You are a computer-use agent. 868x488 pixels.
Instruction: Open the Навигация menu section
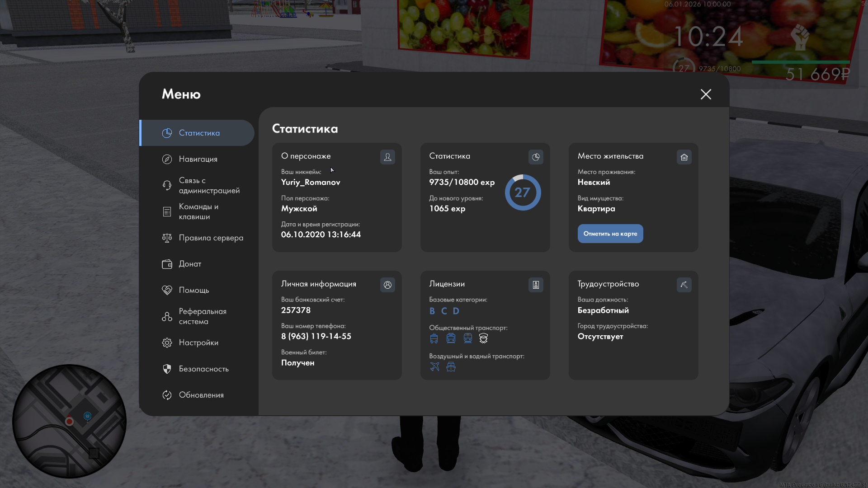coord(198,159)
